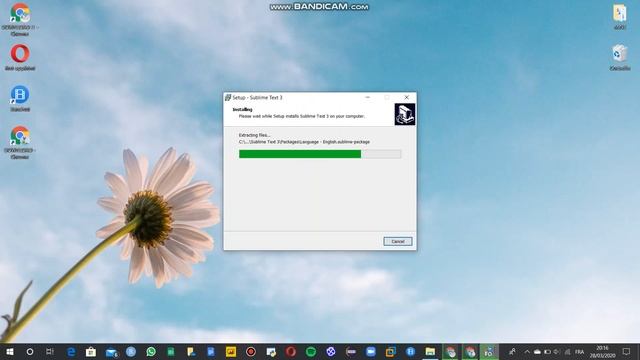Launch Opera from the taskbar
640x360 pixels.
coord(291,351)
